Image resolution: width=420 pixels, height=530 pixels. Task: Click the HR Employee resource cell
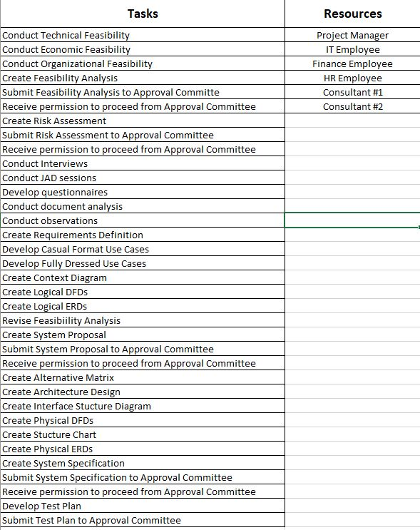(352, 78)
